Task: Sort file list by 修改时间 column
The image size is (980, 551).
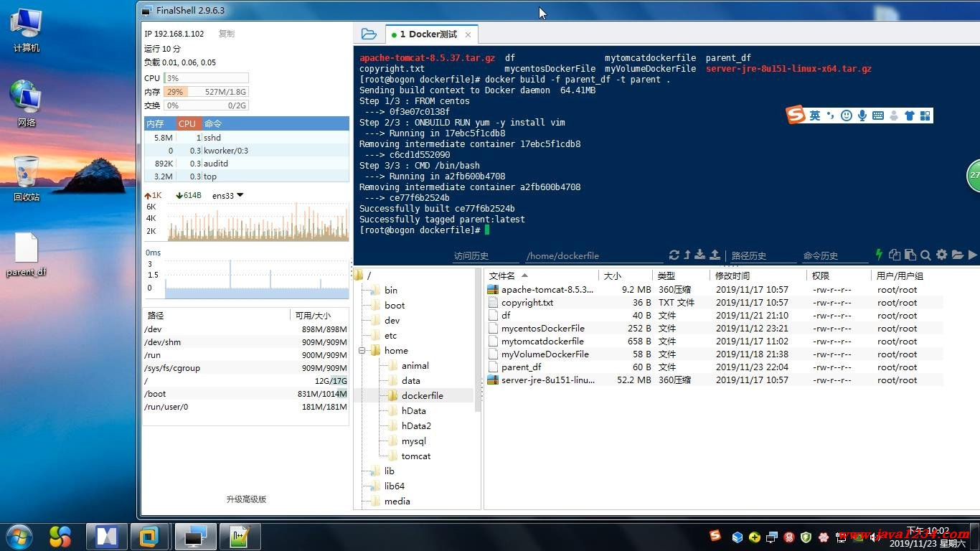Action: click(757, 275)
